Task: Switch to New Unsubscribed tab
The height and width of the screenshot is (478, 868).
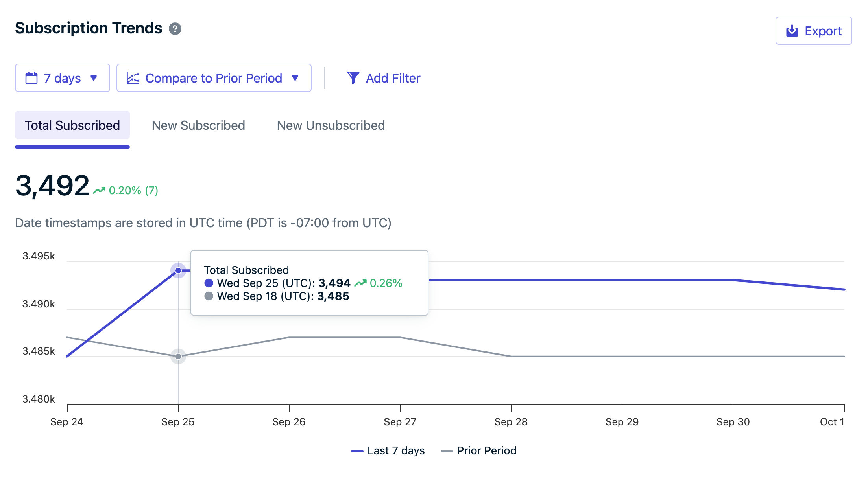Action: point(331,125)
